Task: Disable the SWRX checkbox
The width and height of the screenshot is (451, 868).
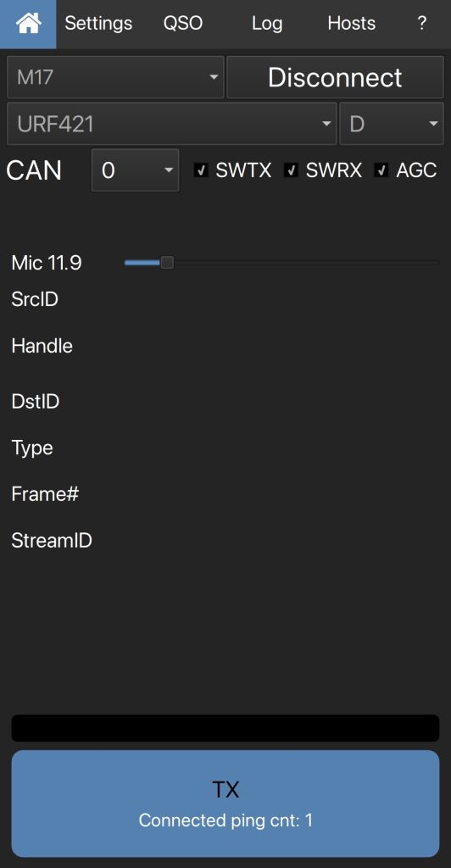Action: pos(291,170)
